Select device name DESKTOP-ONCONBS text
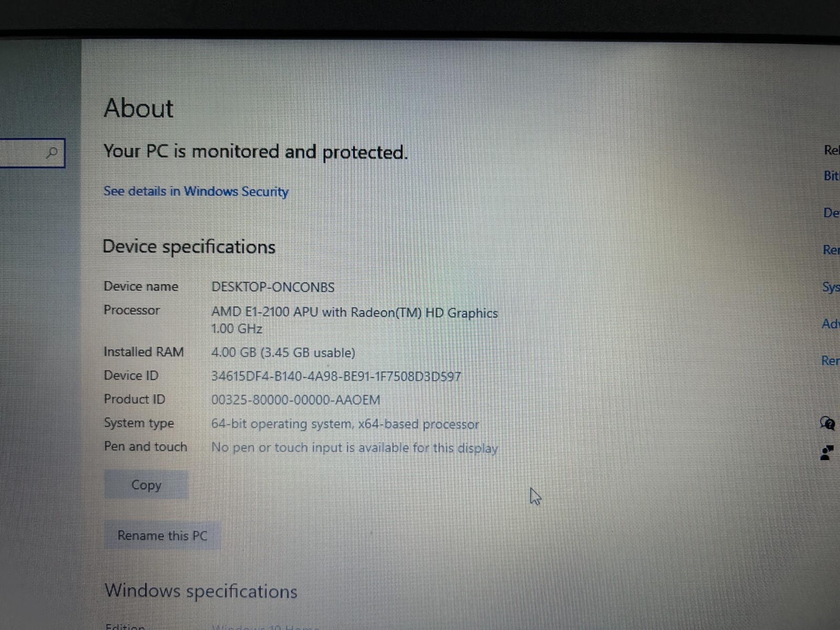This screenshot has width=840, height=630. [x=273, y=287]
